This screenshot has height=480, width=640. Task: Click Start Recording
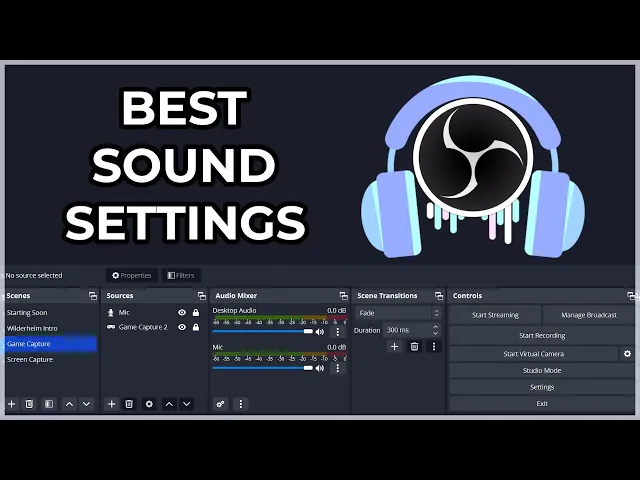pos(542,336)
